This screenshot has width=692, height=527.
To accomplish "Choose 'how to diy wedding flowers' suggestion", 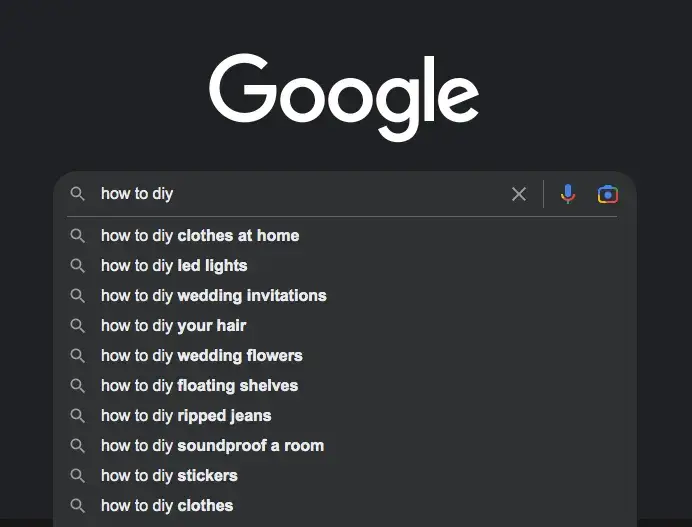I will (344, 356).
